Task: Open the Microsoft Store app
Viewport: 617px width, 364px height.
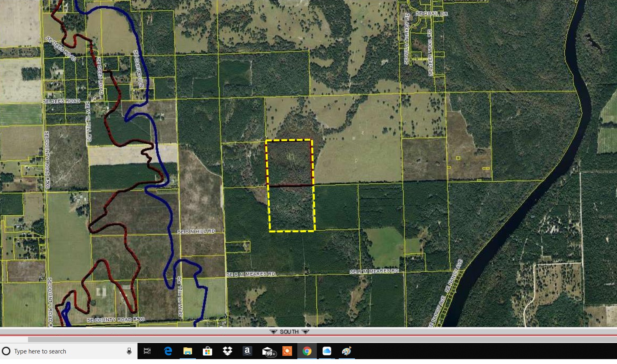Action: click(208, 351)
